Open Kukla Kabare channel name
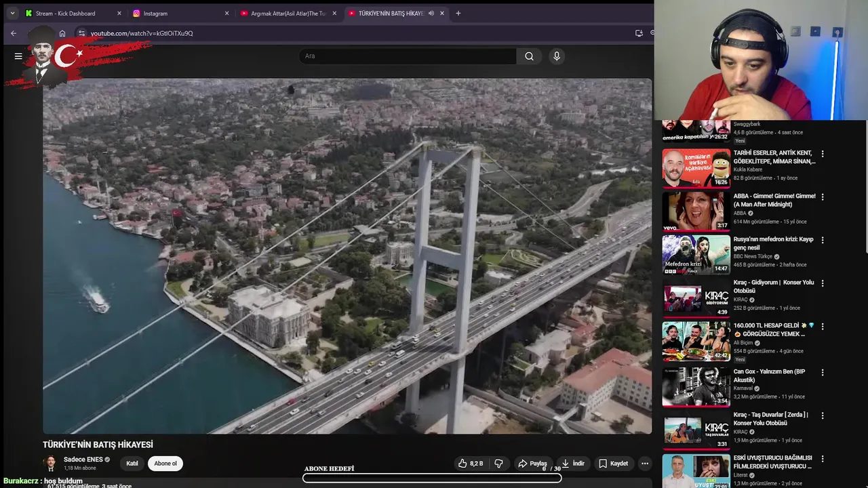The height and width of the screenshot is (488, 868). [x=748, y=169]
